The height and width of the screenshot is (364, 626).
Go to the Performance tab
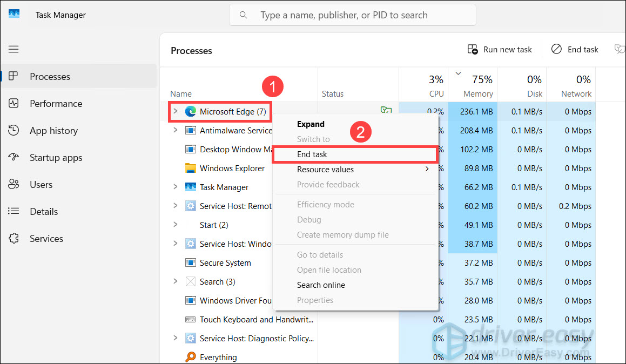pos(79,103)
